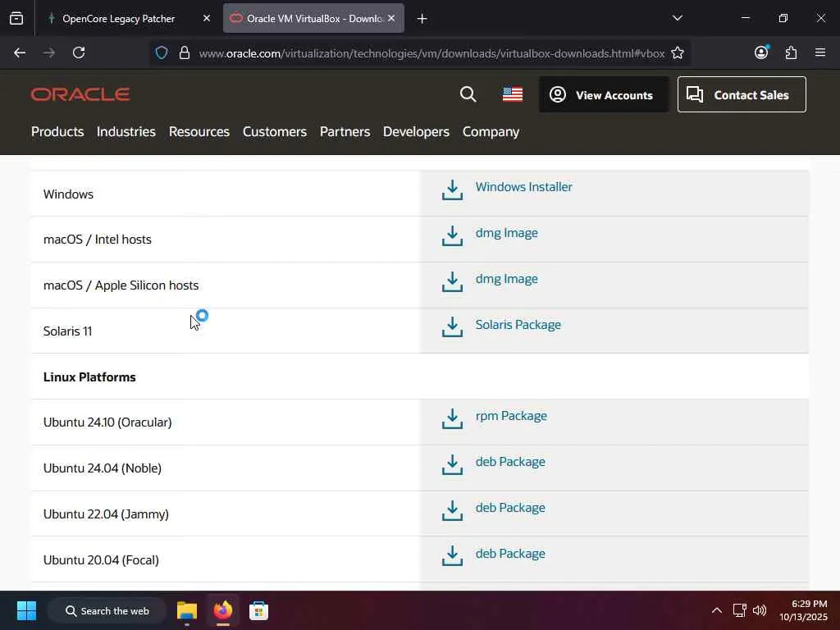This screenshot has width=840, height=630.
Task: Open the Company menu
Action: click(x=491, y=132)
